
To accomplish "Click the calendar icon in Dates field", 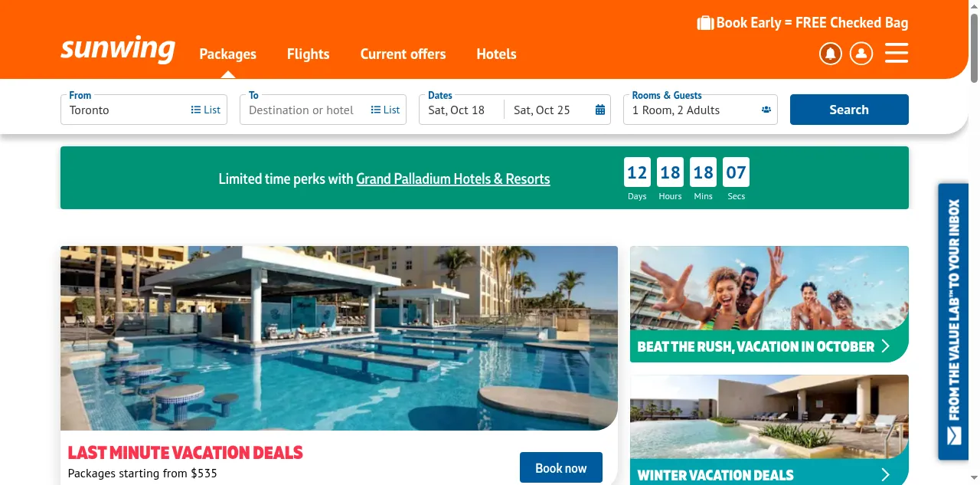I will [x=600, y=110].
